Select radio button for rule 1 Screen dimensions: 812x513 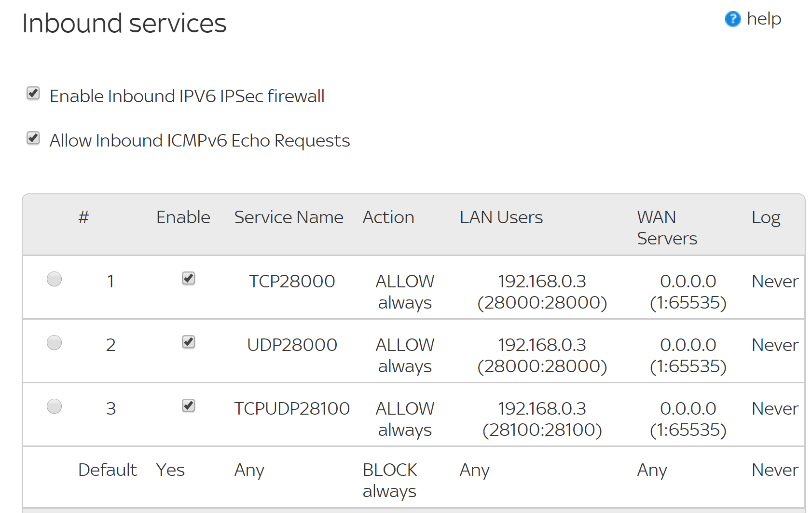[x=54, y=279]
